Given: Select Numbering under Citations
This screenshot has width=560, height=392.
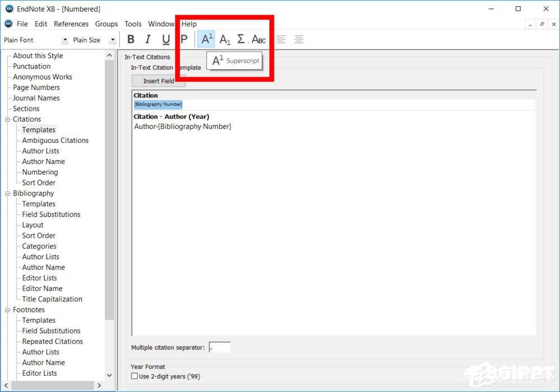Looking at the screenshot, I should tap(40, 172).
